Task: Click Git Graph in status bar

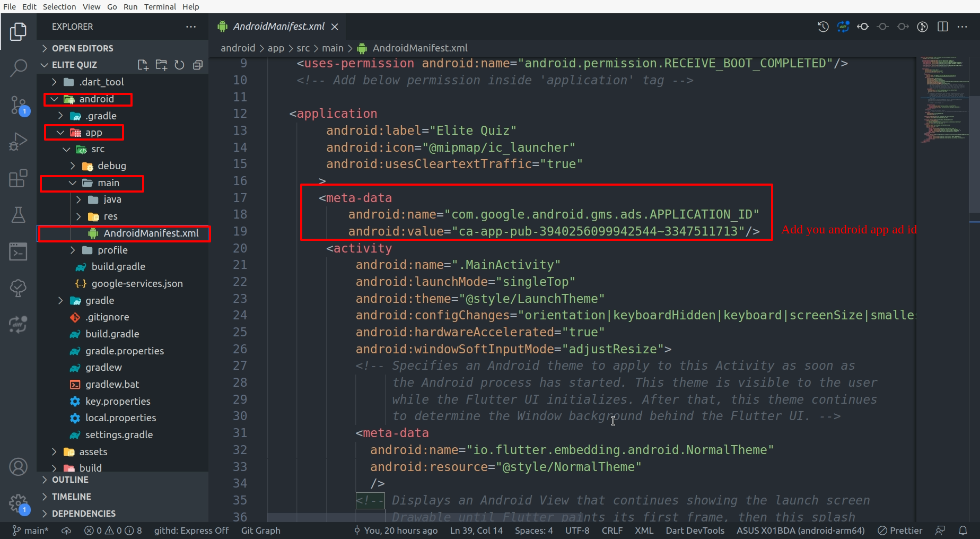Action: click(x=260, y=531)
